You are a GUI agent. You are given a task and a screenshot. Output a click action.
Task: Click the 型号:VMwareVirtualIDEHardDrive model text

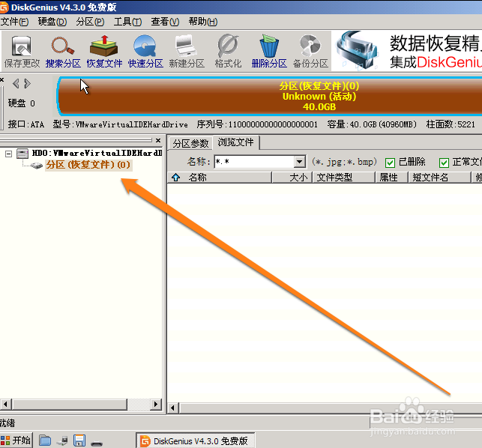tap(120, 124)
